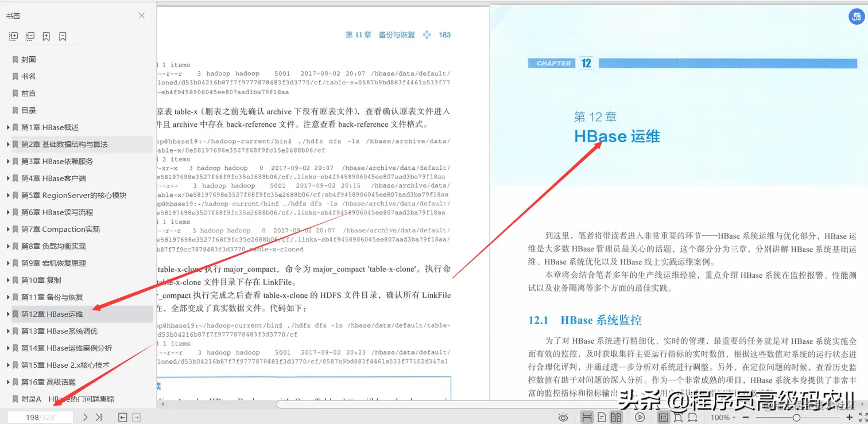Image resolution: width=868 pixels, height=424 pixels.
Task: Click the fit-page icon in bottom toolbar
Action: coord(679,417)
